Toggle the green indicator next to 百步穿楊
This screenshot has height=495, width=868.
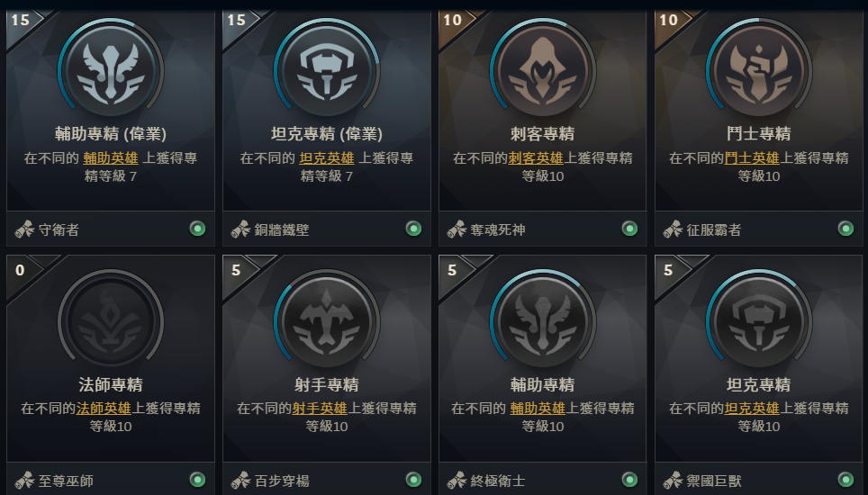coord(413,480)
